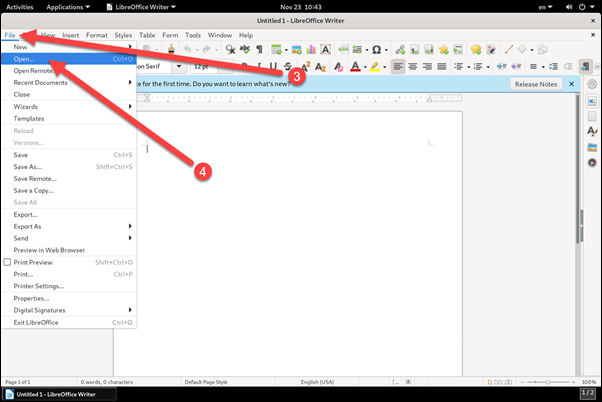Click the Insert Basic Shapes diamond icon
This screenshot has height=402, width=602.
[x=522, y=49]
